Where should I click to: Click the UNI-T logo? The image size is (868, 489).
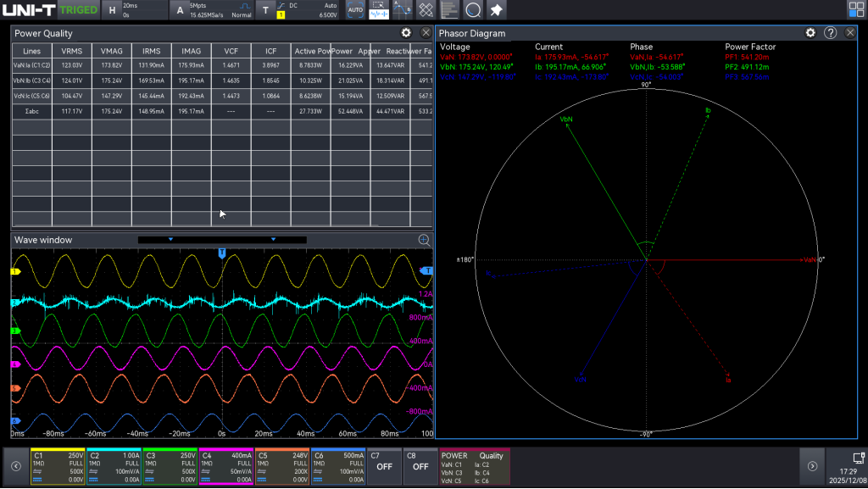pyautogui.click(x=29, y=10)
